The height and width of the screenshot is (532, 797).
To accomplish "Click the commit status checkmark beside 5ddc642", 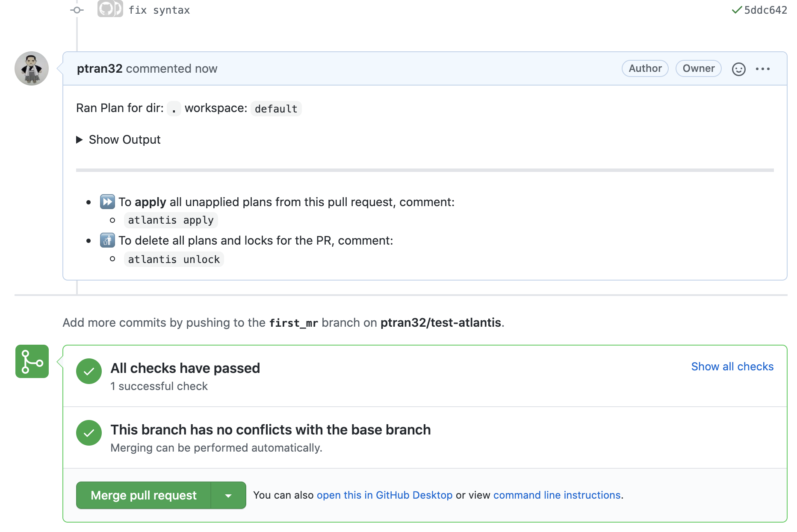I will tap(736, 10).
